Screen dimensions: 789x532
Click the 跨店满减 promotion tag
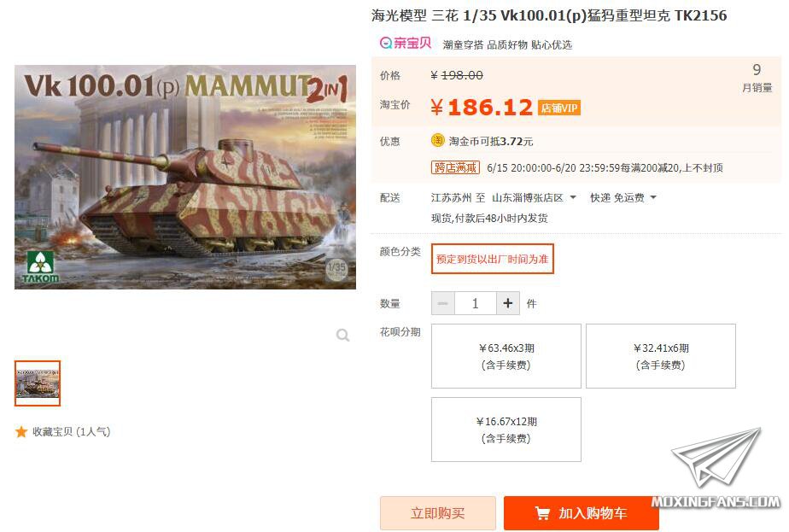[455, 167]
